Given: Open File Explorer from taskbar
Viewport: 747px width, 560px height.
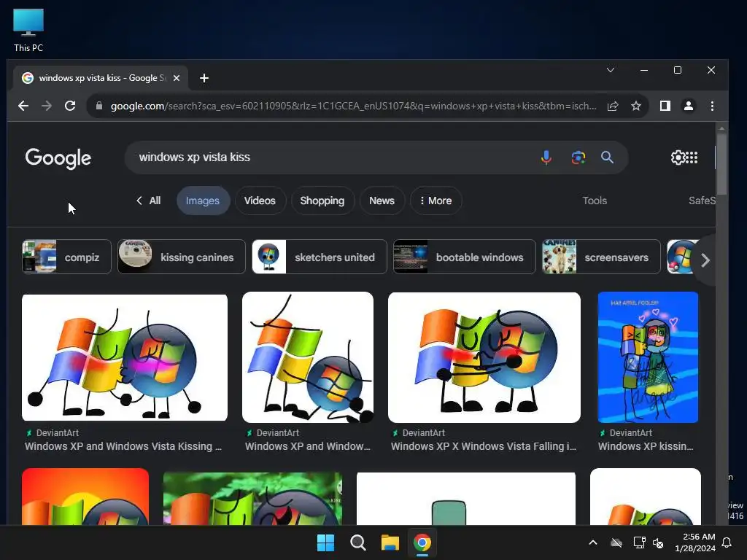Looking at the screenshot, I should [390, 542].
